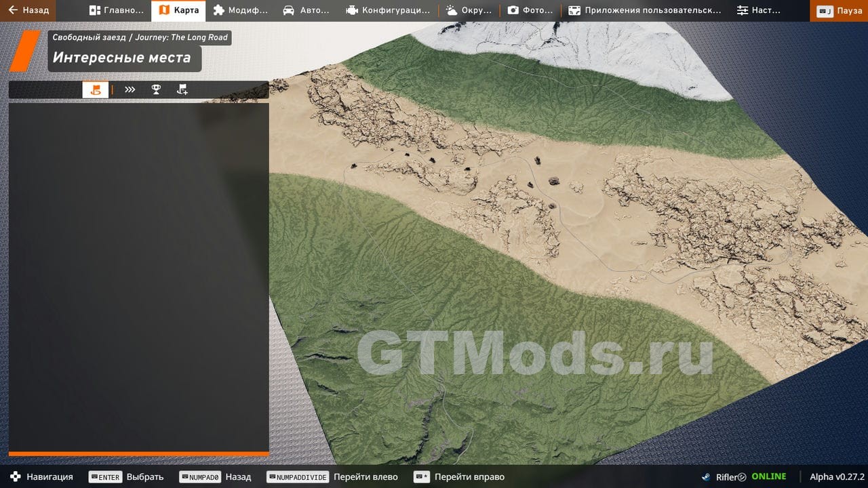This screenshot has width=868, height=488.
Task: Select the flag spawn points filter icon
Action: click(x=182, y=89)
